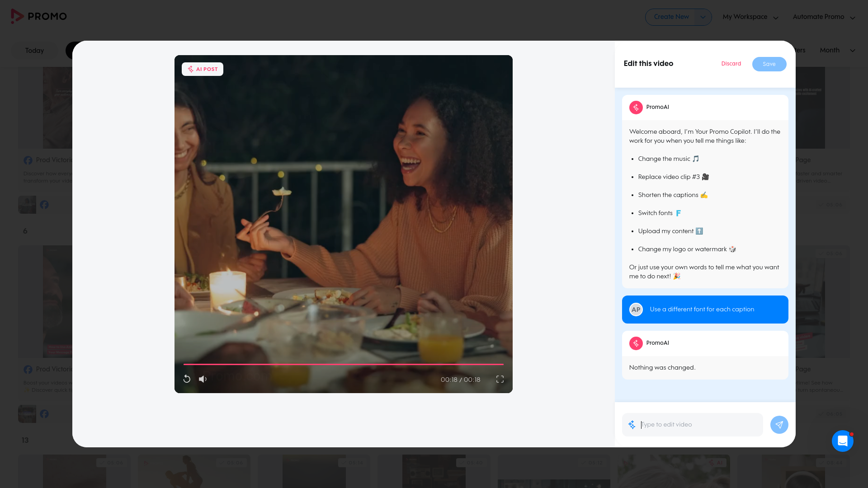Mute the video with the speaker icon

(x=203, y=379)
